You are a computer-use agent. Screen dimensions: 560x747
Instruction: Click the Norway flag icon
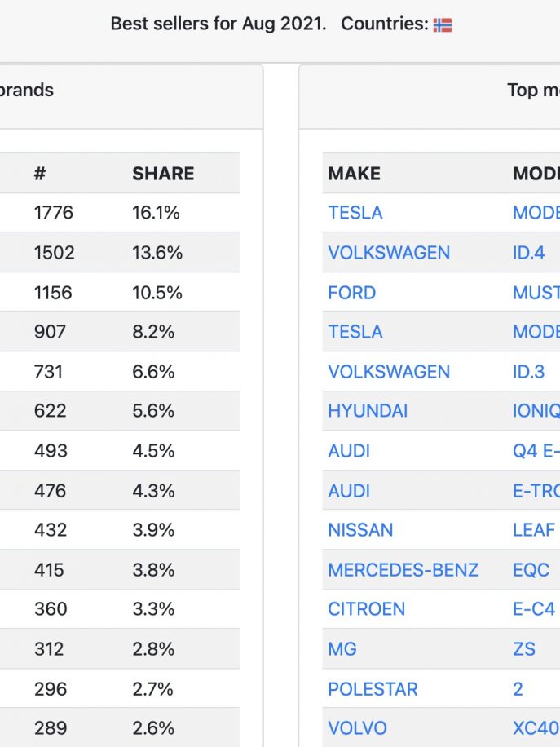[443, 24]
